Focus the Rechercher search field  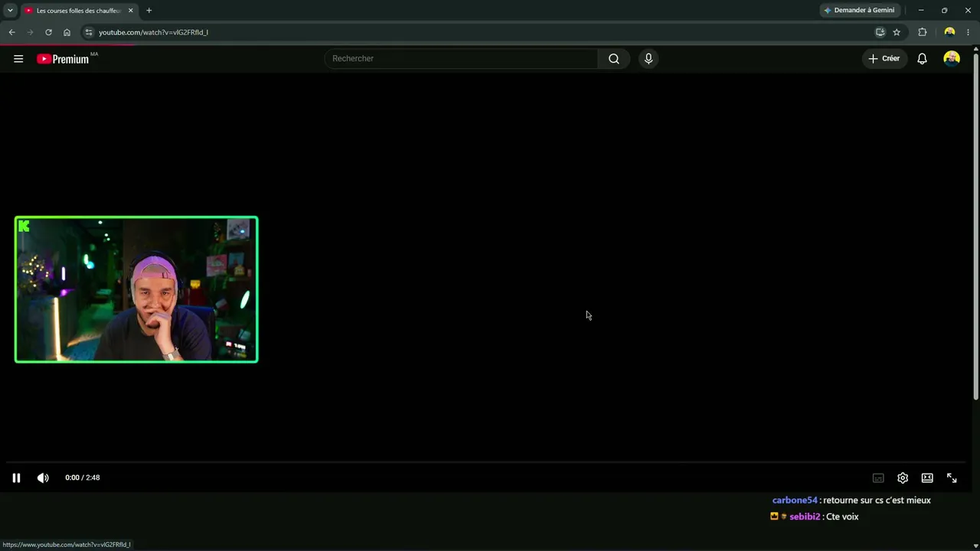(462, 59)
